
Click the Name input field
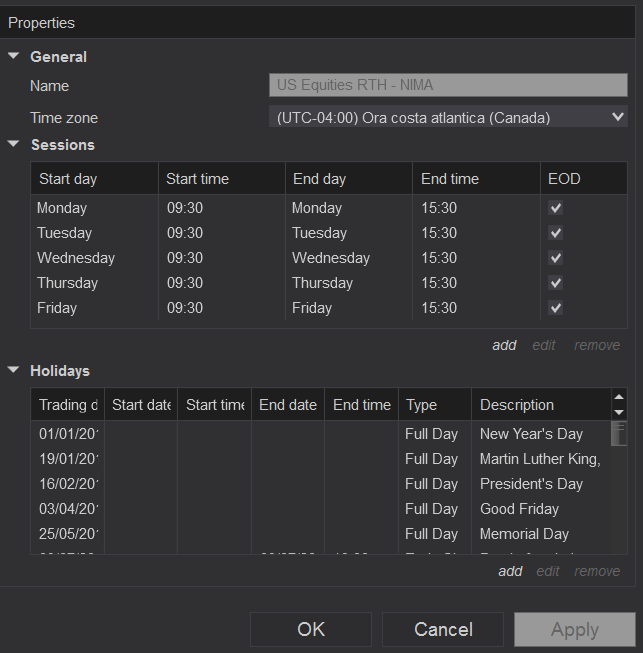448,86
